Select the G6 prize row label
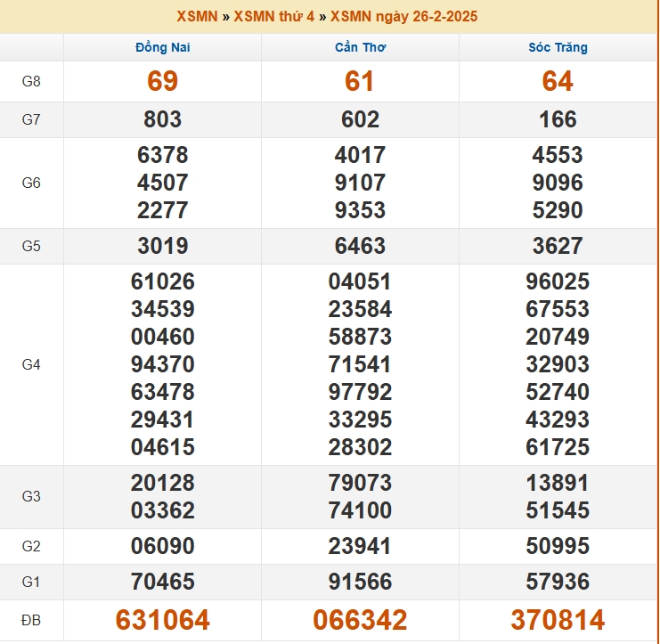 [x=31, y=183]
